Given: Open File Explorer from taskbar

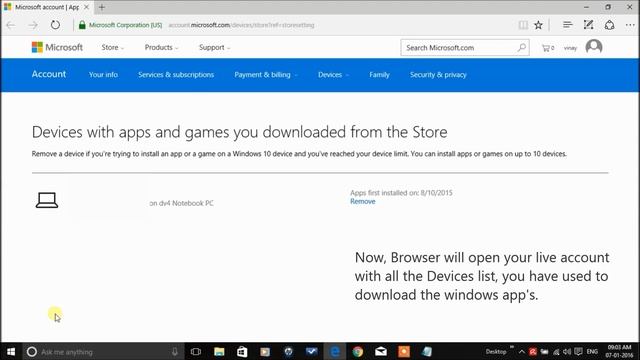Looking at the screenshot, I should [x=219, y=352].
